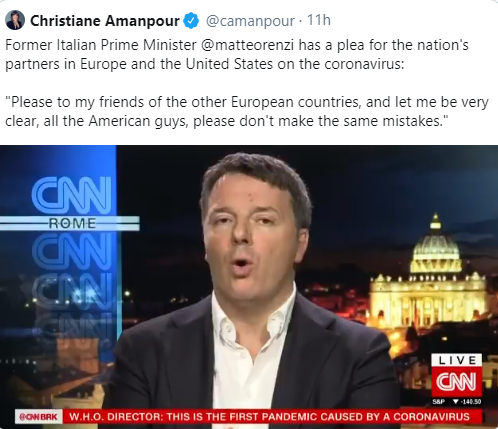Select the ROME location label
The image size is (498, 429).
[x=72, y=223]
